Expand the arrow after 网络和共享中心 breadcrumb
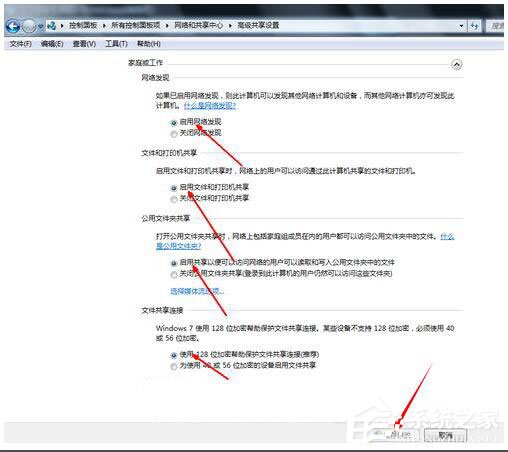The image size is (508, 452). pyautogui.click(x=230, y=25)
